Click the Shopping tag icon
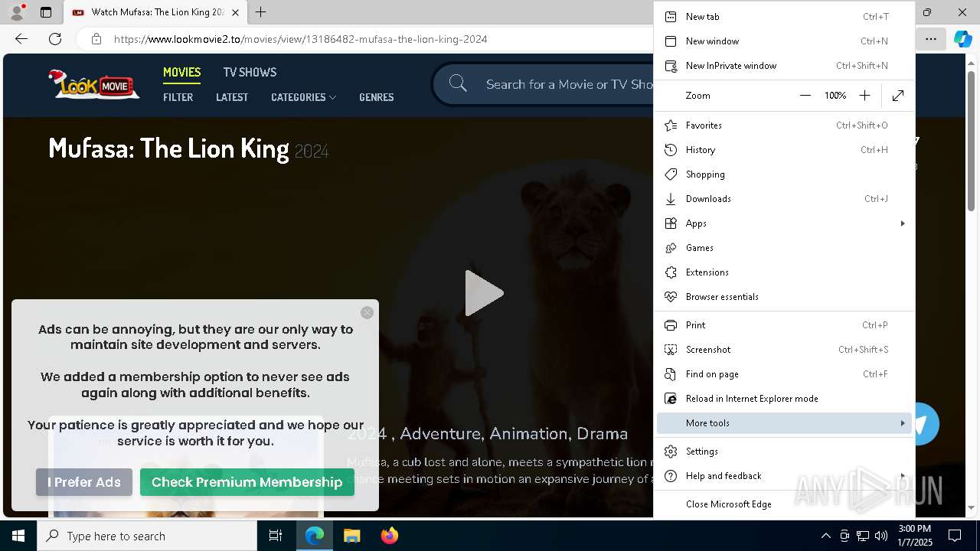The height and width of the screenshot is (551, 980). coord(671,174)
